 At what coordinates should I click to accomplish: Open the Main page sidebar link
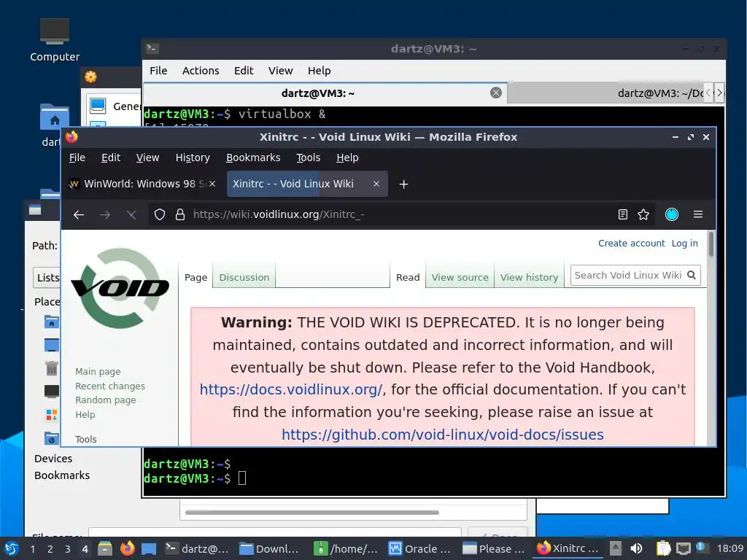click(x=98, y=371)
